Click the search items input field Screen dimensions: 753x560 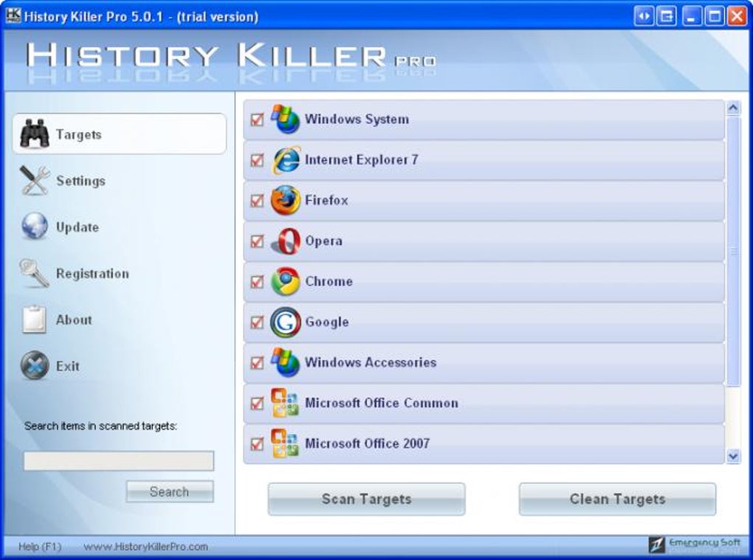click(x=119, y=460)
